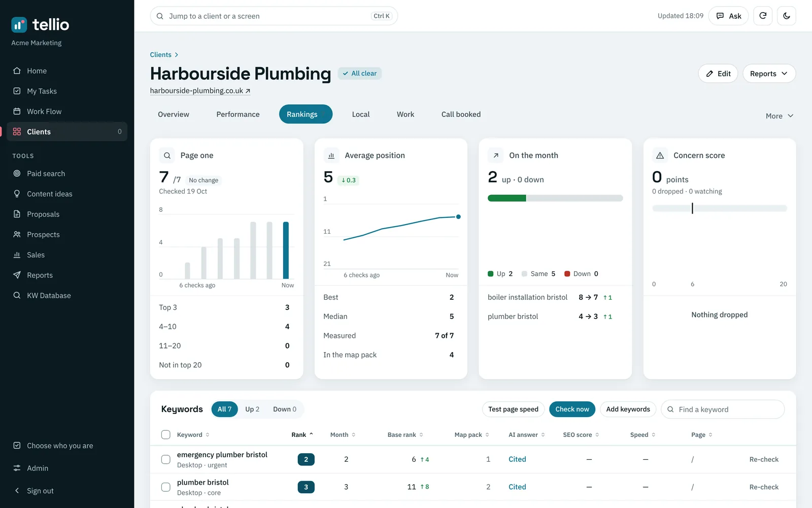Screen dimensions: 812x508
Task: Open Cited link for emergency plumber bristol
Action: tap(517, 459)
